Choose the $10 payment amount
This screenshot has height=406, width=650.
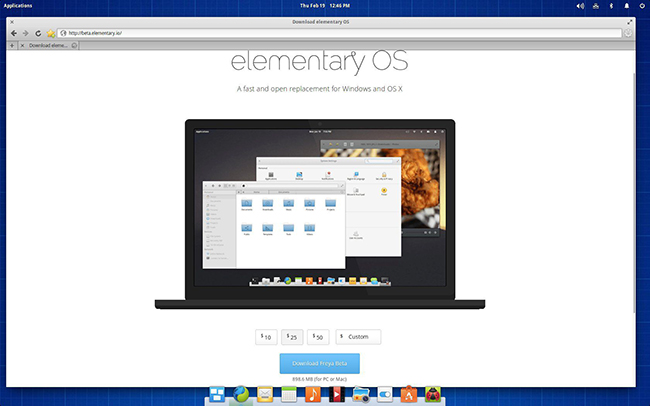pos(266,337)
